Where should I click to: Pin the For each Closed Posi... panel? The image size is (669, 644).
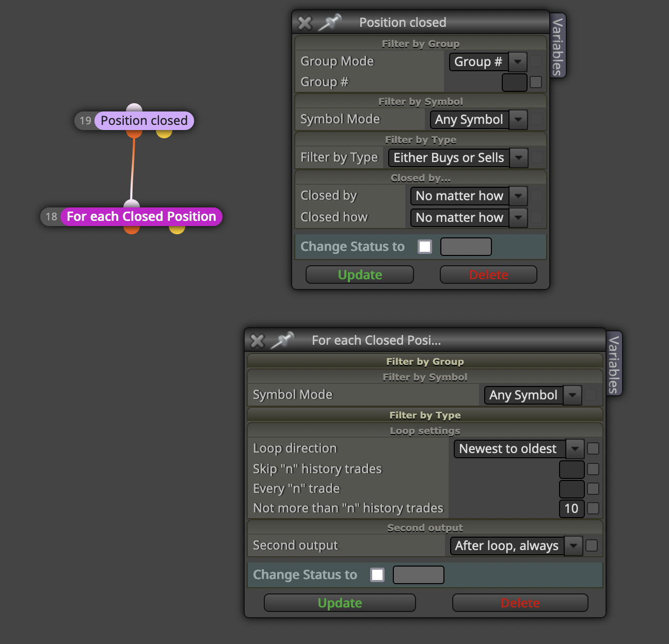click(x=282, y=340)
